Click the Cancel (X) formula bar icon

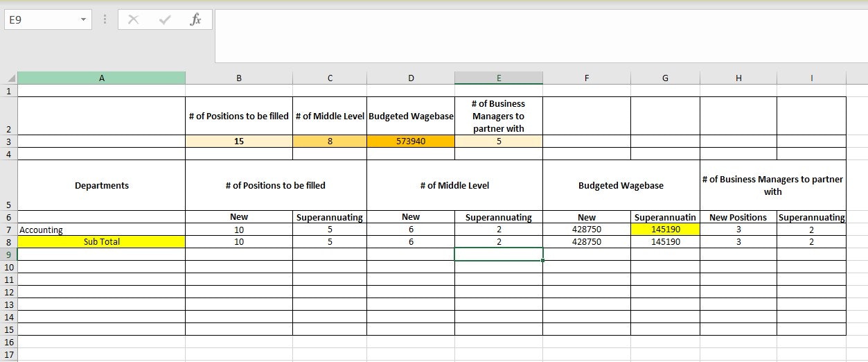[x=134, y=20]
